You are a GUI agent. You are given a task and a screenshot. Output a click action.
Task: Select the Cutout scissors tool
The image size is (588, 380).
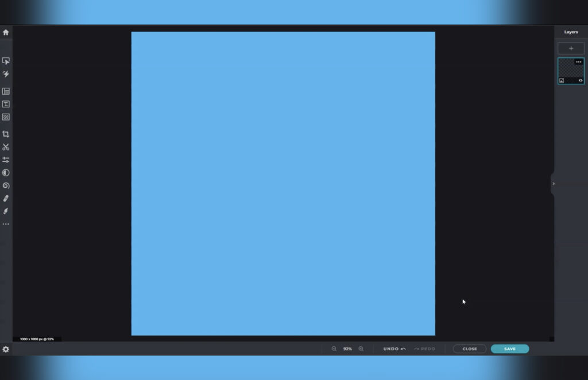coord(6,146)
